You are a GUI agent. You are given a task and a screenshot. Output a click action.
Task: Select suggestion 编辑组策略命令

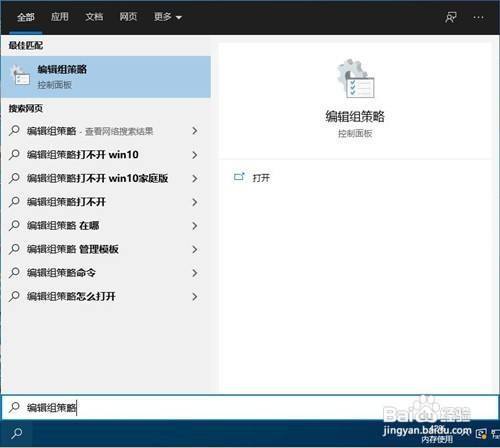click(x=106, y=273)
